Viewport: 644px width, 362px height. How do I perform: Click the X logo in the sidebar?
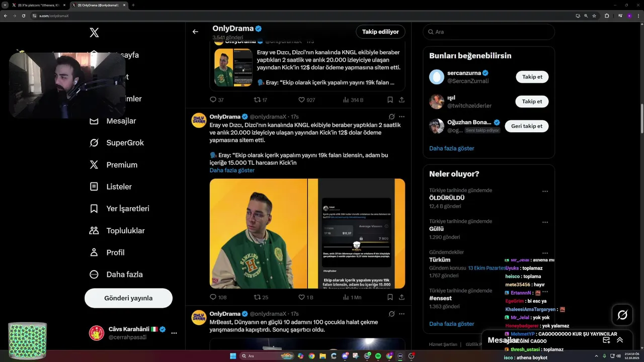click(x=94, y=33)
